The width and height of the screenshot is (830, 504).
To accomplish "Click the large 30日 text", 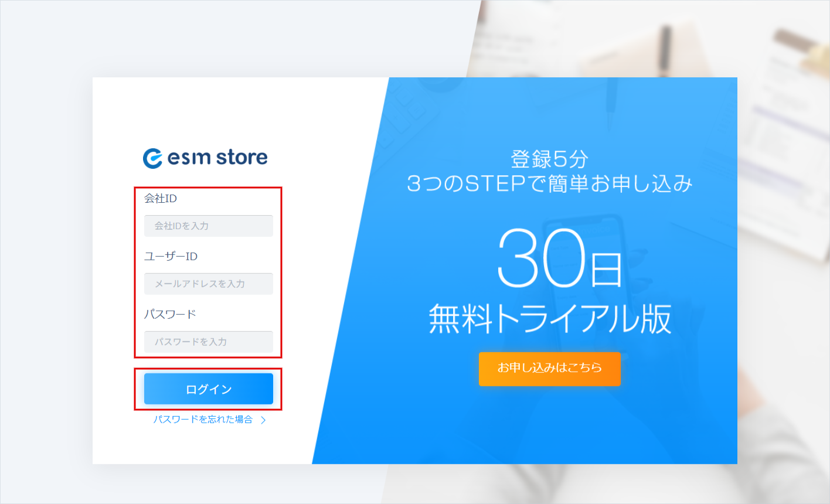I will tap(559, 258).
